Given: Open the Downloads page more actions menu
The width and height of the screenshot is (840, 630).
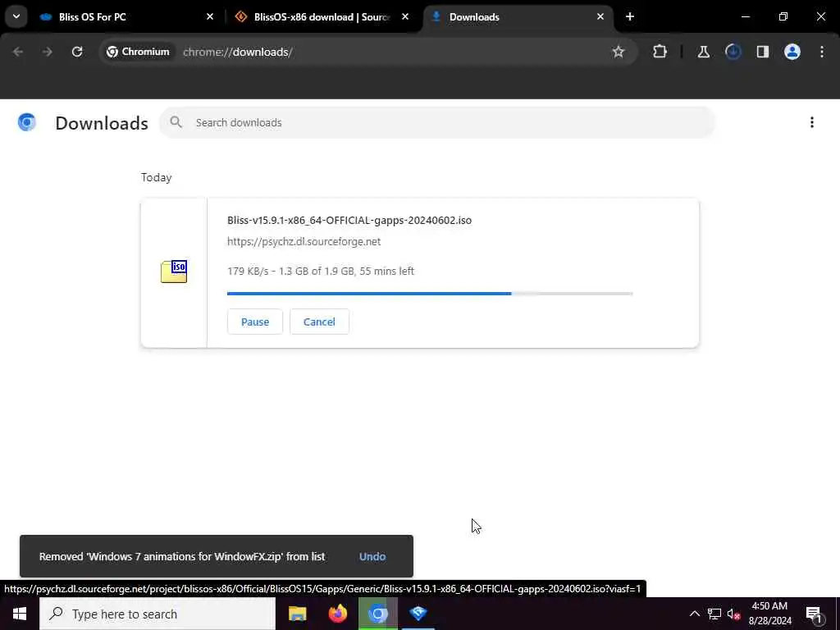Looking at the screenshot, I should pyautogui.click(x=812, y=123).
